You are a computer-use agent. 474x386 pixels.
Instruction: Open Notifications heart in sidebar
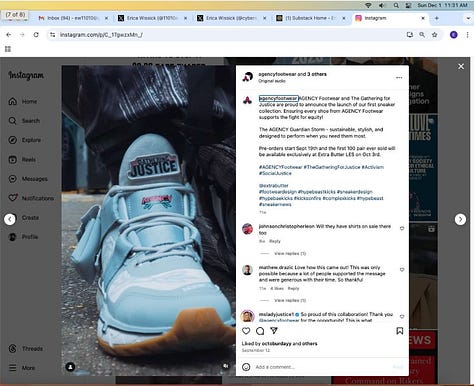(13, 198)
